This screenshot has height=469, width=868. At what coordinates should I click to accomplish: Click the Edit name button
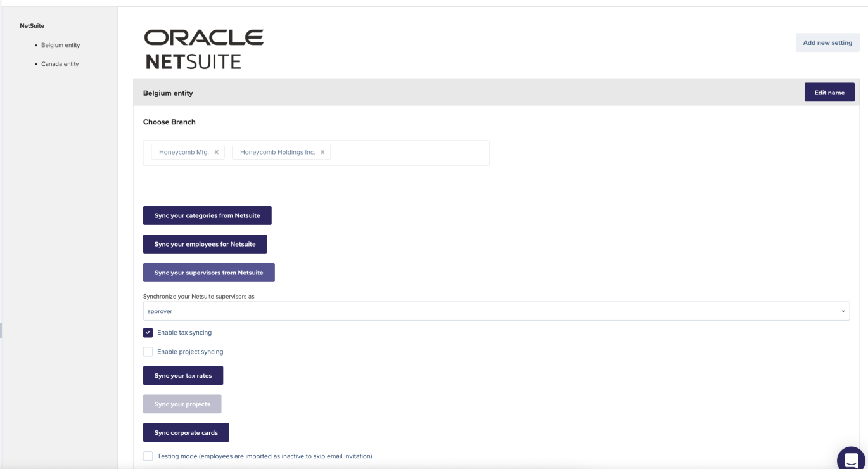tap(829, 92)
